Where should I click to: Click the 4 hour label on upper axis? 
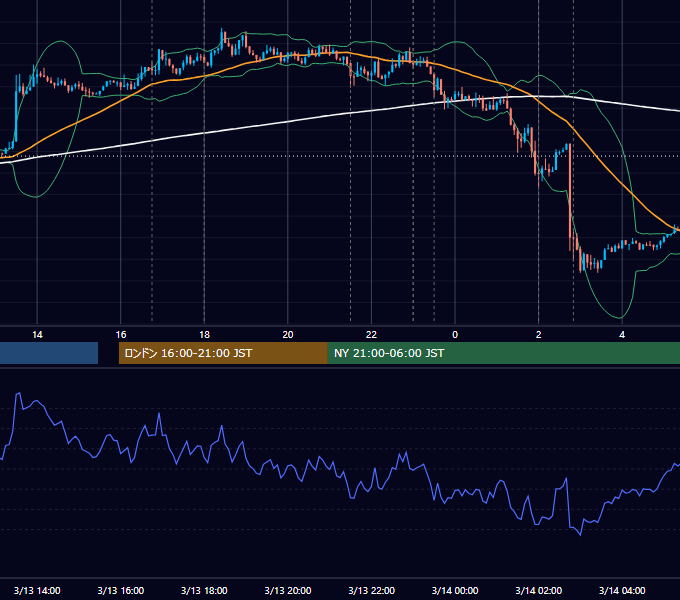(622, 335)
